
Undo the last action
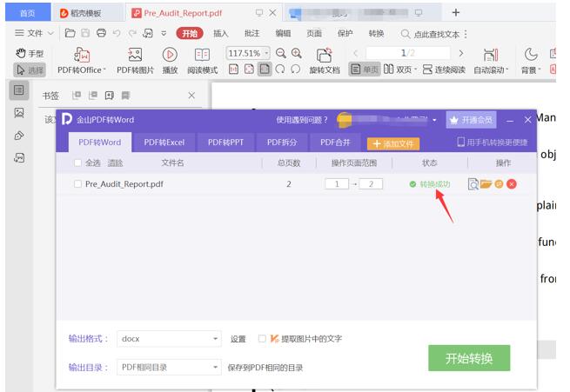[117, 33]
